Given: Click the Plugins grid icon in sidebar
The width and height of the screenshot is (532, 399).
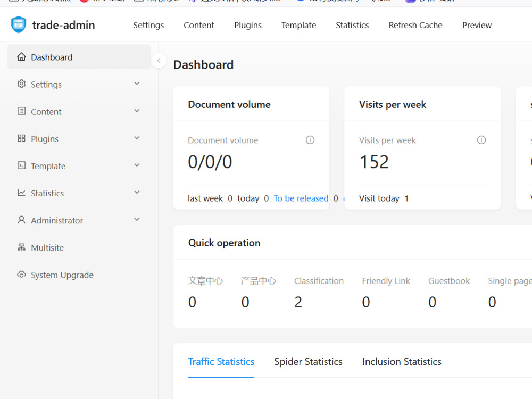Looking at the screenshot, I should coord(21,138).
